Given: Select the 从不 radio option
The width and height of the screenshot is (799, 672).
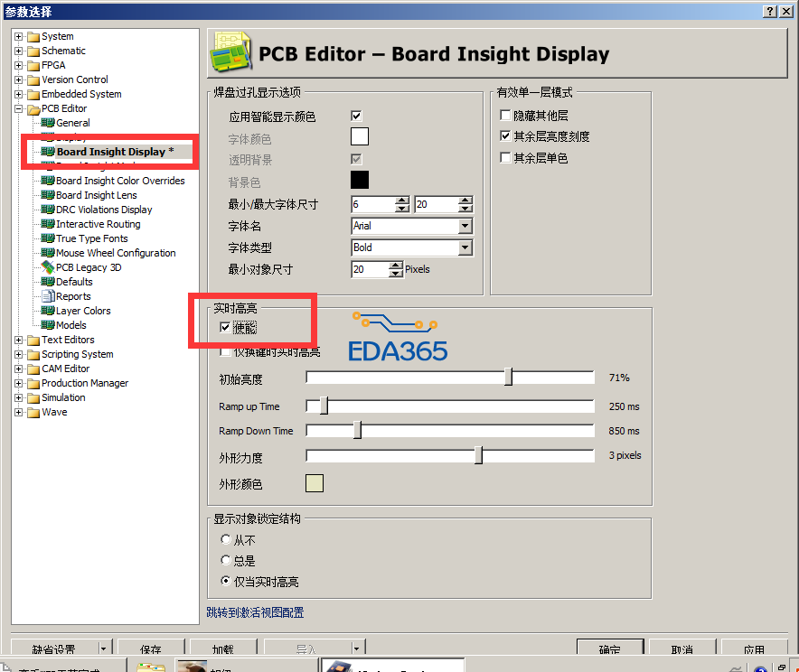Looking at the screenshot, I should click(x=226, y=539).
